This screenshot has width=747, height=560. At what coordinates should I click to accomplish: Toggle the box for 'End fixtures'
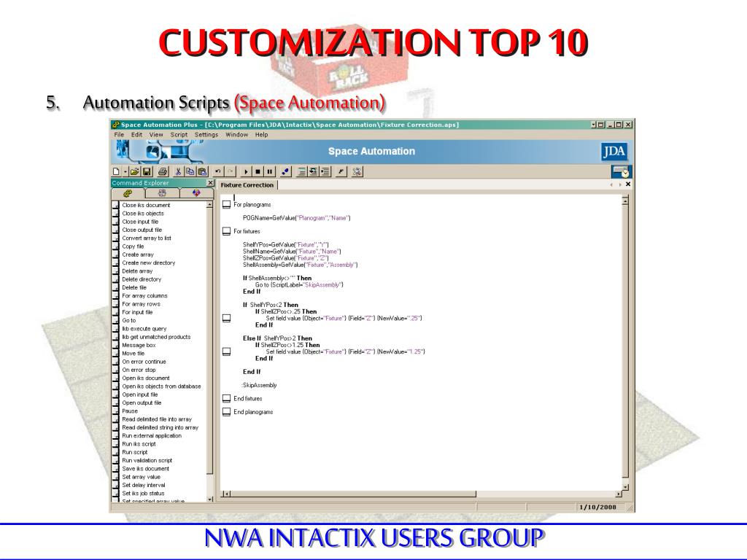(226, 399)
